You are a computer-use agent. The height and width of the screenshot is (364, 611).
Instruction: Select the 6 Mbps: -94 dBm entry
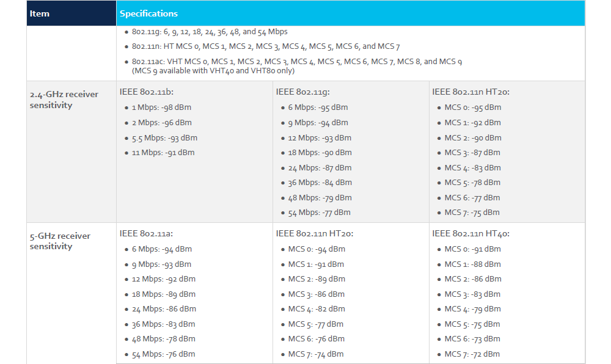(x=161, y=249)
